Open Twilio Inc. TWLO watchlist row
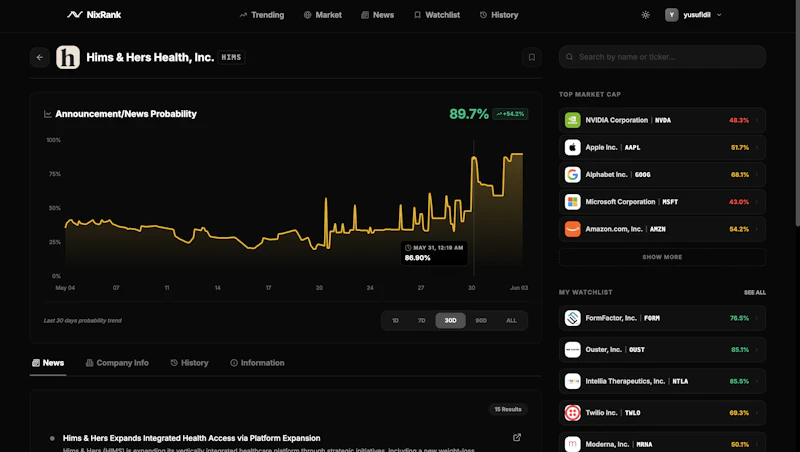The width and height of the screenshot is (800, 452). click(x=662, y=413)
